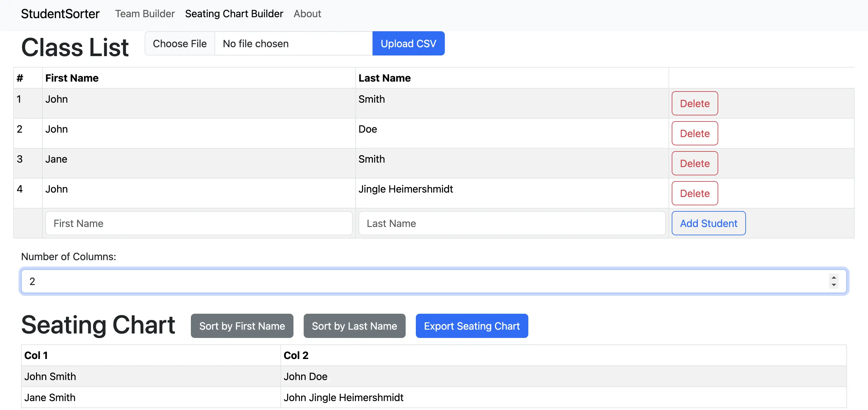The width and height of the screenshot is (868, 410).
Task: Delete student John Doe
Action: click(694, 134)
